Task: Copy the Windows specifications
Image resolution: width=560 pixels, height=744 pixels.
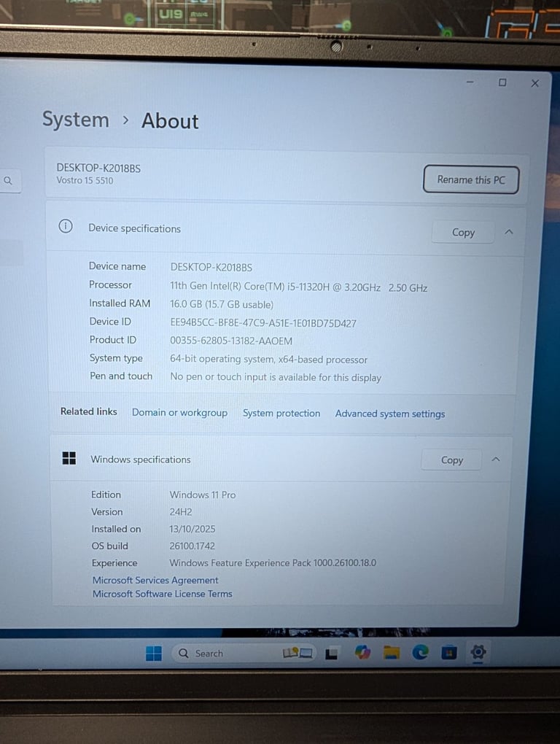Action: point(451,460)
